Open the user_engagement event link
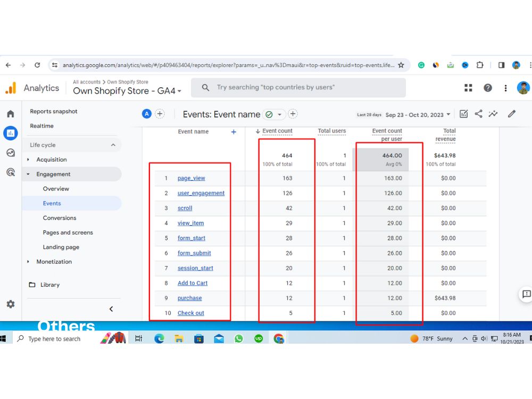 pyautogui.click(x=201, y=193)
